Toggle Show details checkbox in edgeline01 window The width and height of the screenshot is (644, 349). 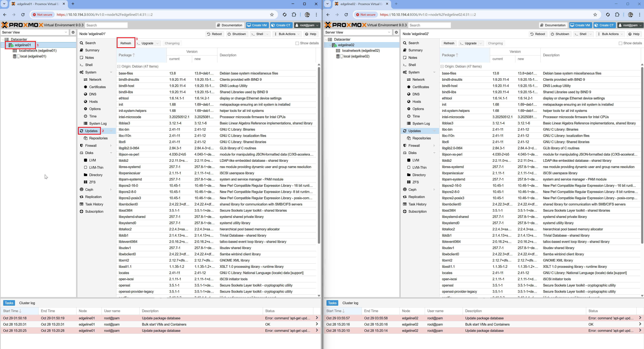tap(297, 43)
